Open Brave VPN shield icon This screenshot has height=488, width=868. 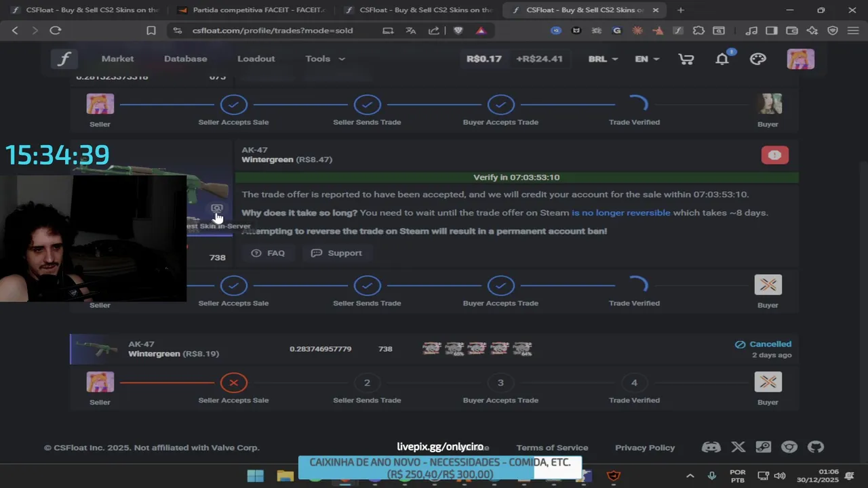[x=833, y=30]
